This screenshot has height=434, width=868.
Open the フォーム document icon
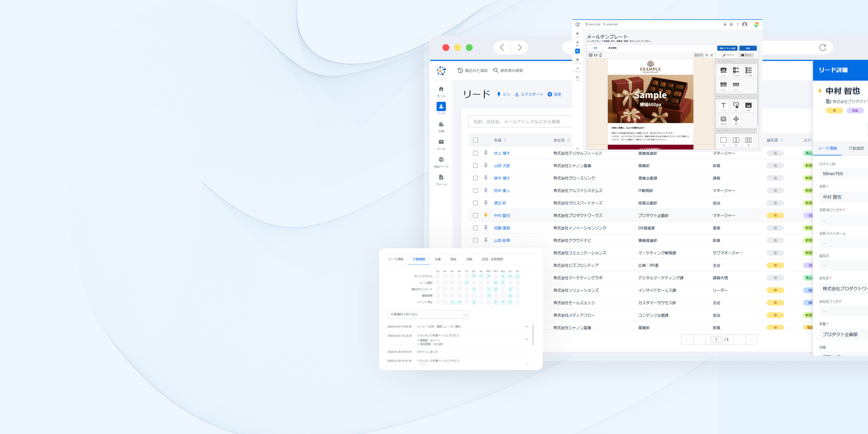point(441,178)
